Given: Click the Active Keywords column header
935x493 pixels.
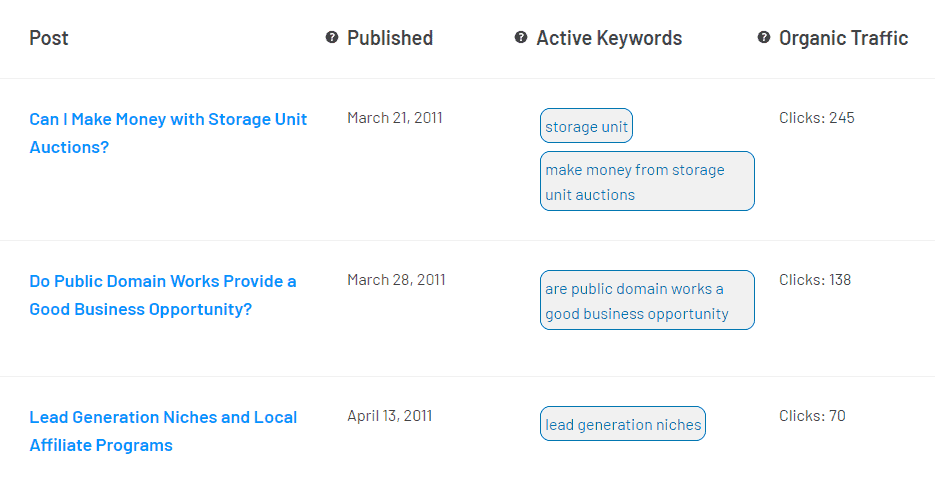Looking at the screenshot, I should point(609,38).
